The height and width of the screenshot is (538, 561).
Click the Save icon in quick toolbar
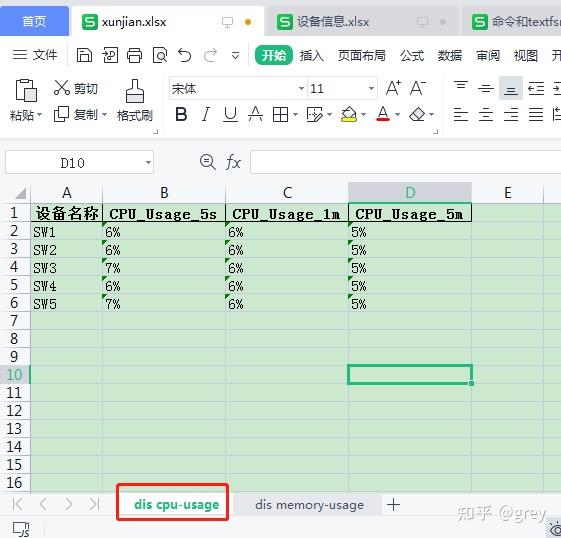tap(84, 55)
